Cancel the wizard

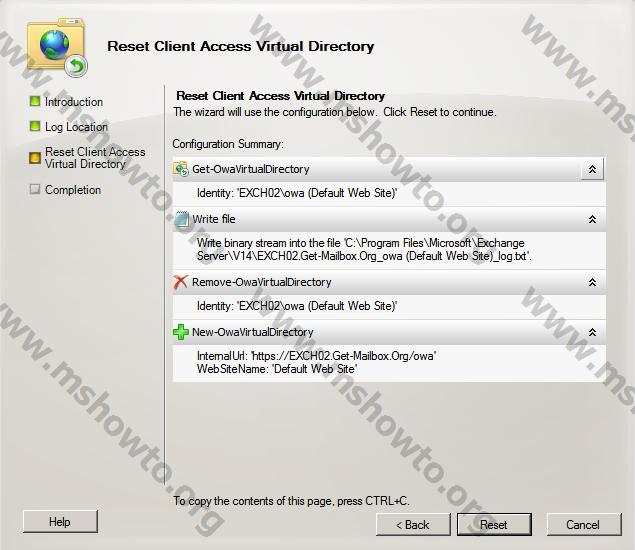(x=584, y=524)
